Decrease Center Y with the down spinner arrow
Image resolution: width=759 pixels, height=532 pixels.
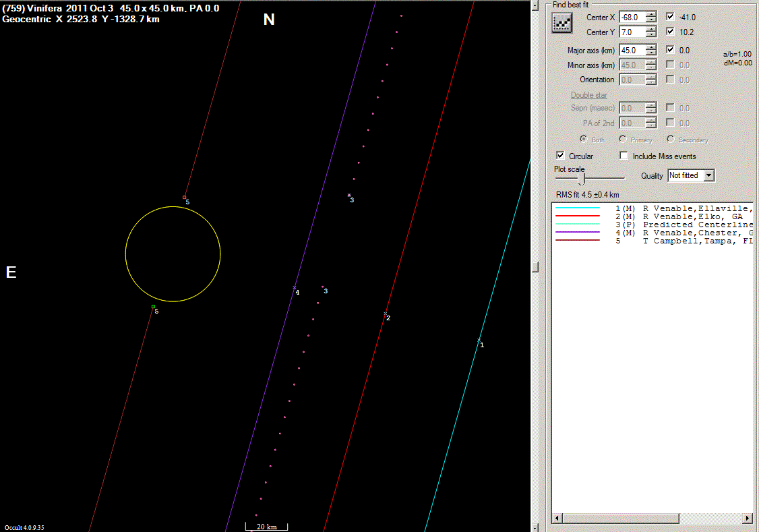coord(652,35)
